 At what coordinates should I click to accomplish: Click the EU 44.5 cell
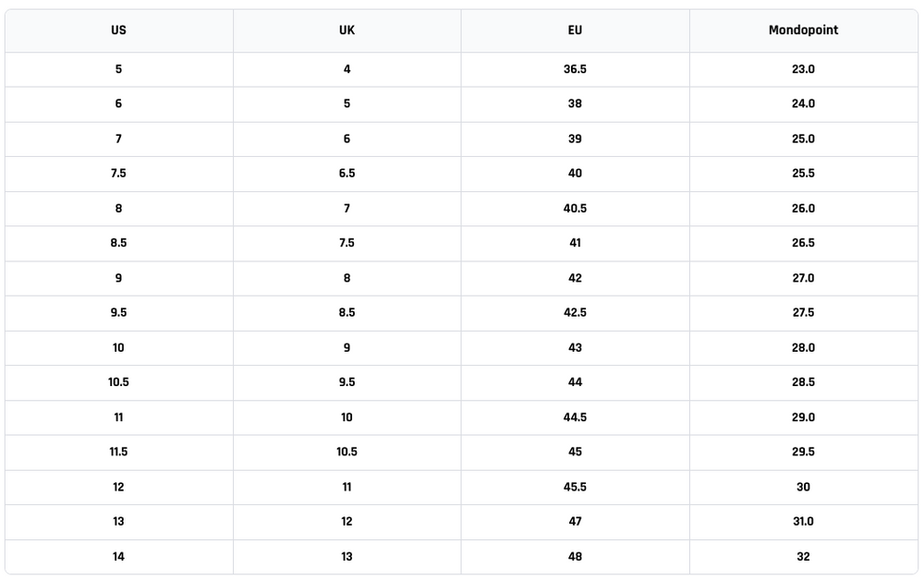(x=575, y=417)
